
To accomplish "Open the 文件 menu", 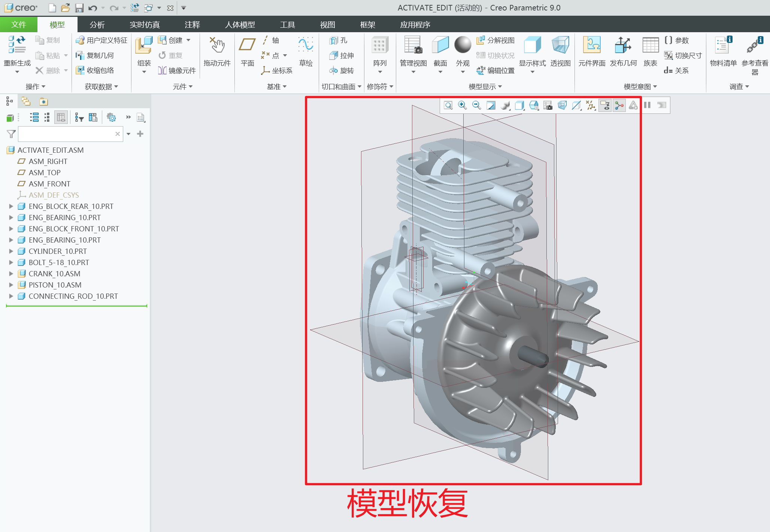I will 18,25.
